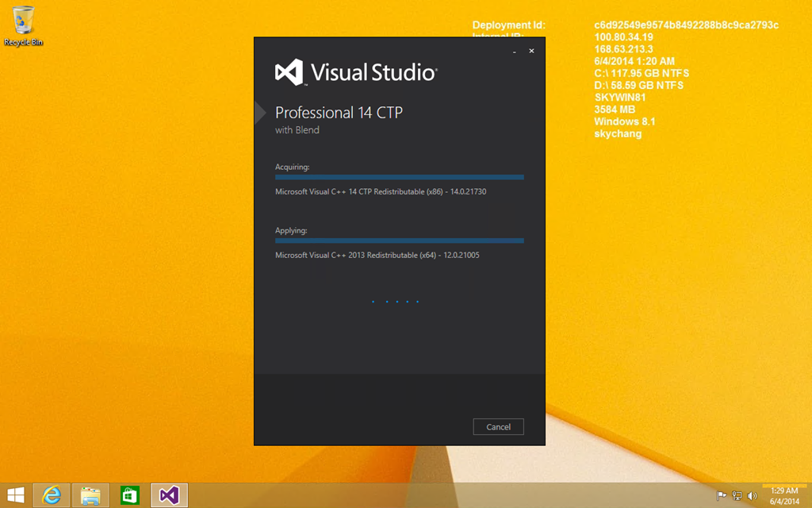
Task: Select the Visual Studio installer taskbar icon
Action: coord(170,495)
